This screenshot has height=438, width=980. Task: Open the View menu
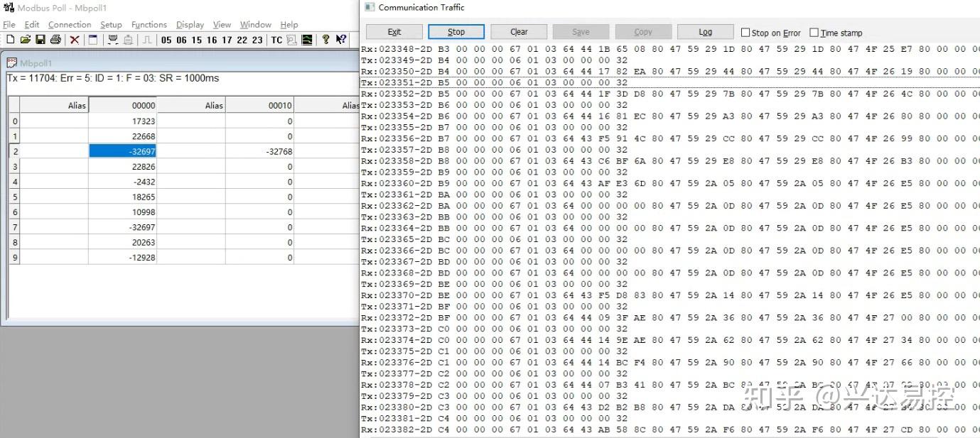pos(222,24)
